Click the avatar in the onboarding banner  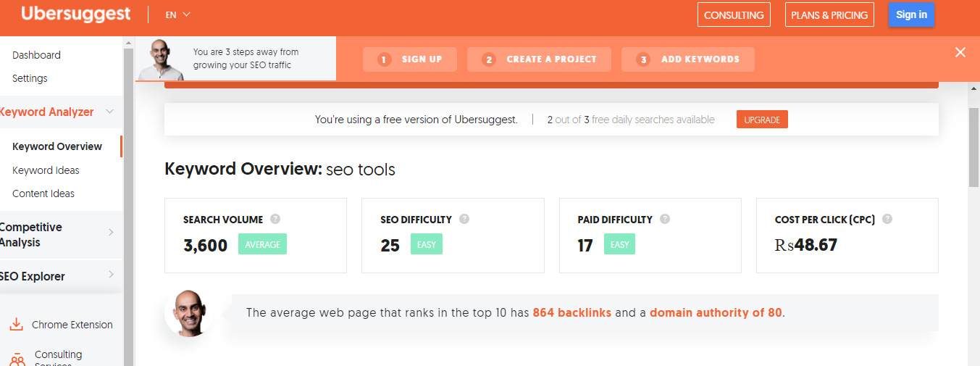click(161, 59)
